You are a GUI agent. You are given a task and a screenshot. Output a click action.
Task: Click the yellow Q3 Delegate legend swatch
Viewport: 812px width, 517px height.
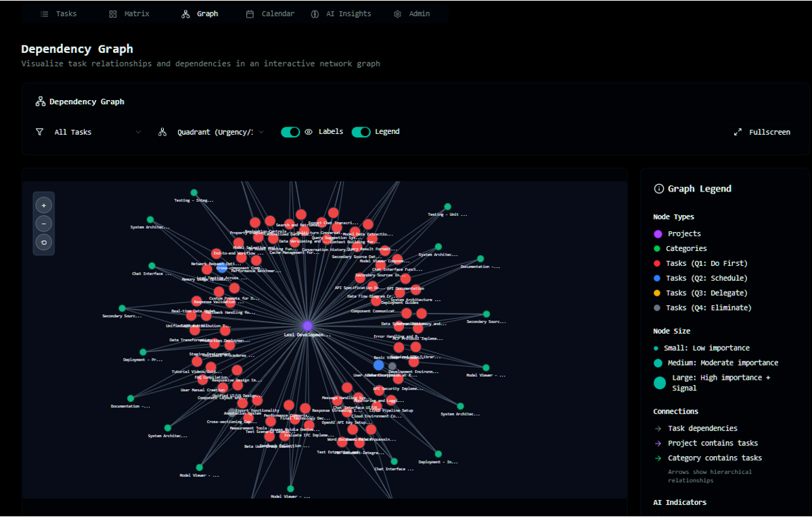click(x=658, y=293)
